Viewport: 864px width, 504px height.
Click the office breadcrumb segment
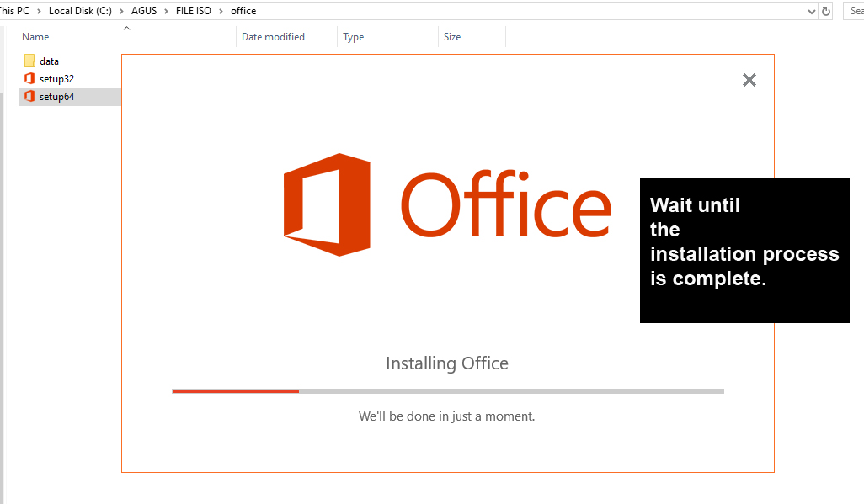point(243,11)
